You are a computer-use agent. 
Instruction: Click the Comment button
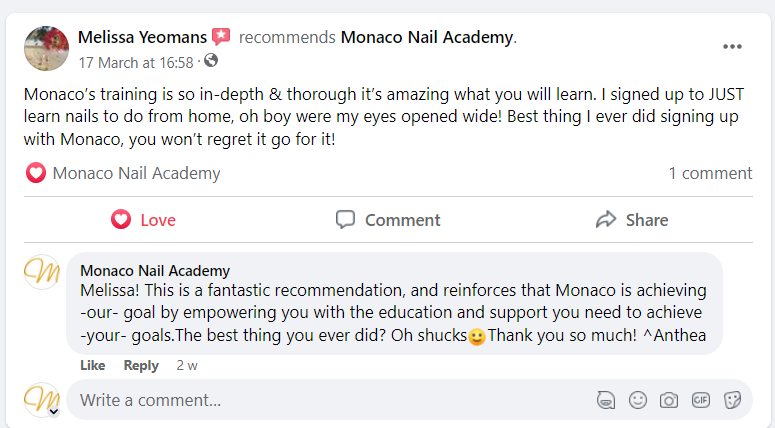(387, 220)
